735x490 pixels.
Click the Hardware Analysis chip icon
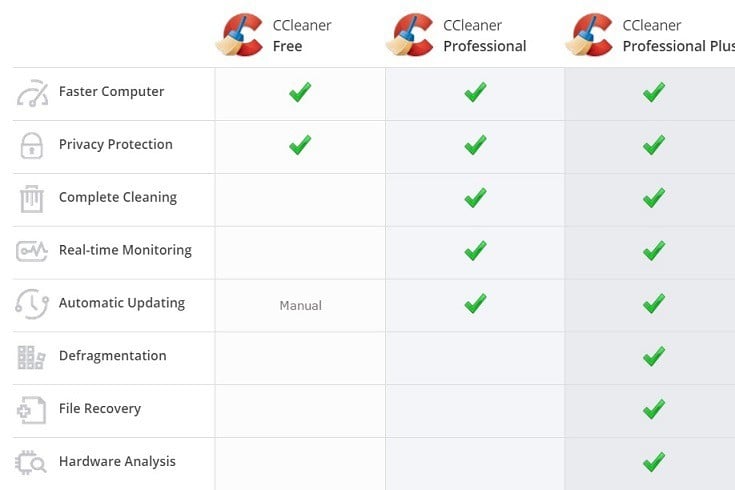click(31, 463)
